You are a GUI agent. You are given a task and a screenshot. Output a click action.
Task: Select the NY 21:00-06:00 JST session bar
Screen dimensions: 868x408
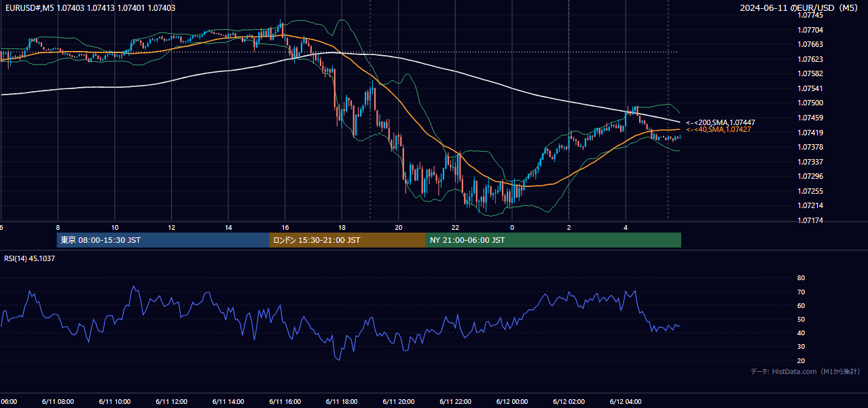(554, 240)
